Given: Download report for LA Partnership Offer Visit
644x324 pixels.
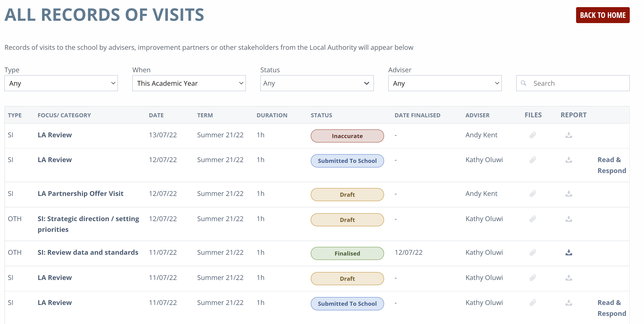Looking at the screenshot, I should click(569, 194).
